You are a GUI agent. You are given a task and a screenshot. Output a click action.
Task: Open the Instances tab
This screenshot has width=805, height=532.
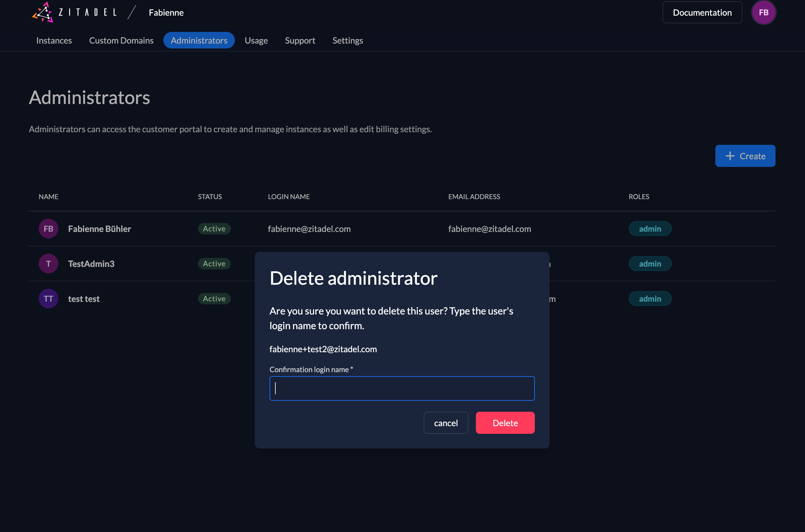coord(55,40)
